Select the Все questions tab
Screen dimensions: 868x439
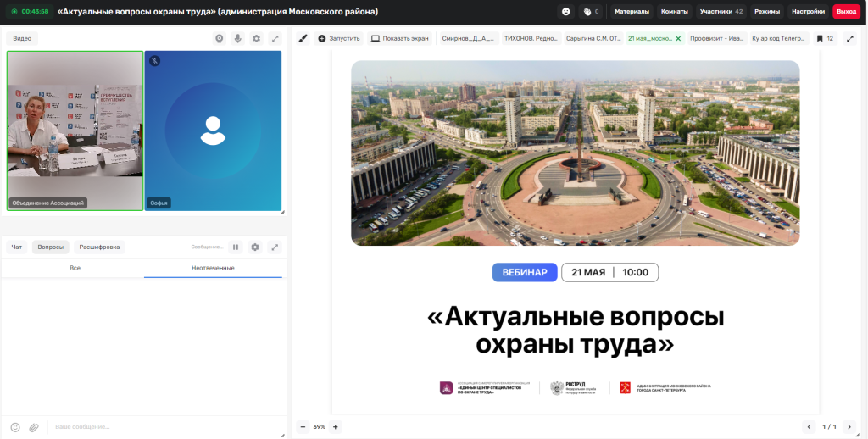pos(75,268)
